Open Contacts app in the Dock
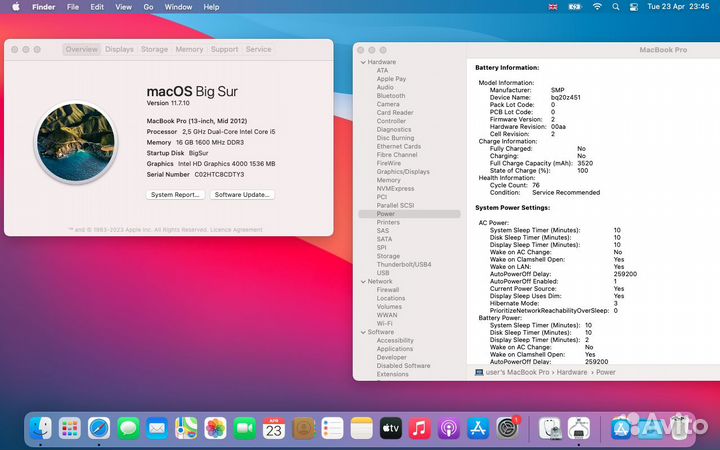720x450 pixels. click(x=303, y=428)
